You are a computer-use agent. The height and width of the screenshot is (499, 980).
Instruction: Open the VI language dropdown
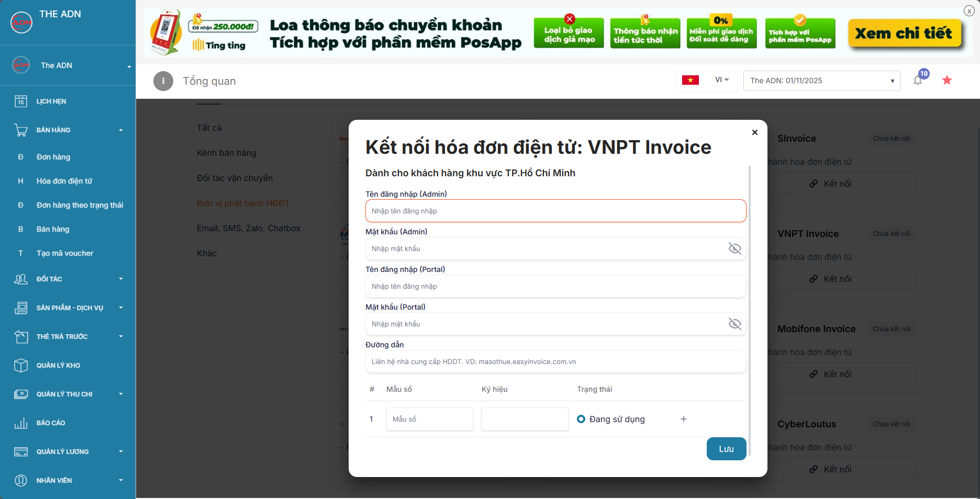722,80
